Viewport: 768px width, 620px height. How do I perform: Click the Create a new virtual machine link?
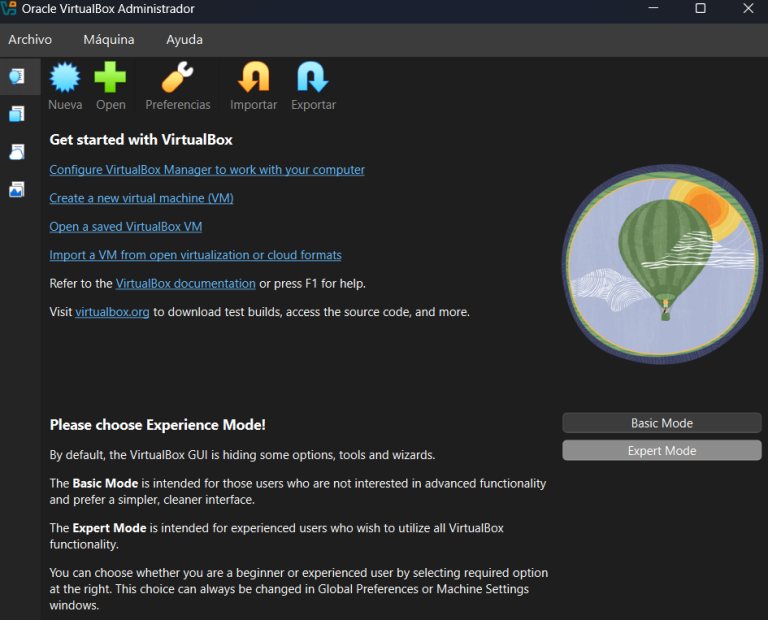point(141,198)
